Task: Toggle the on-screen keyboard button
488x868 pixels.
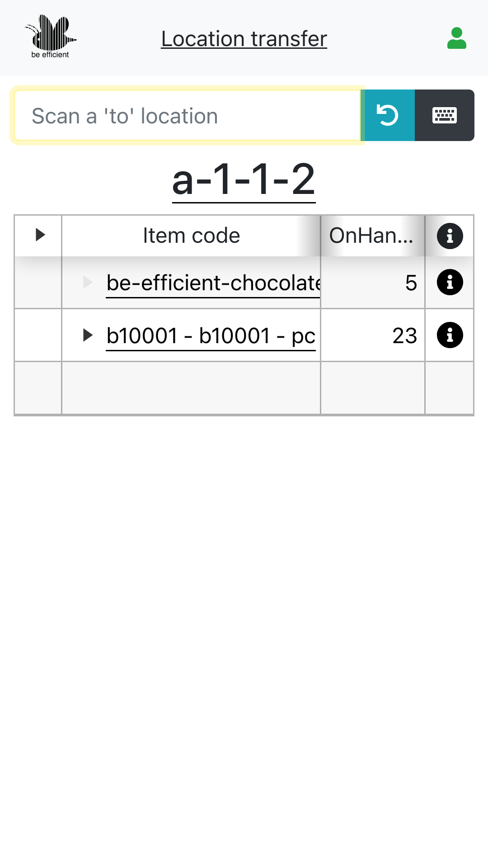Action: coord(444,115)
